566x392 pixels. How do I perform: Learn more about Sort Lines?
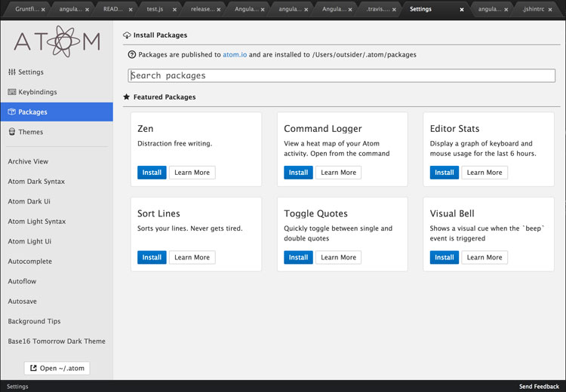coord(192,258)
